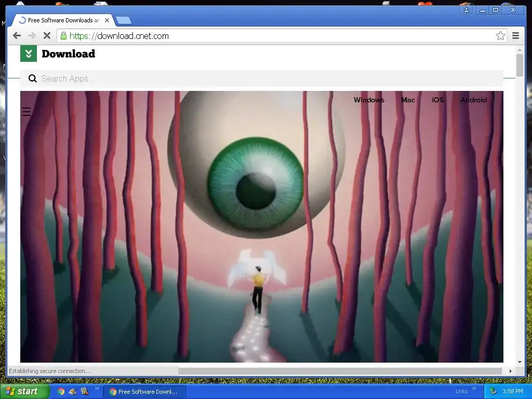Open the Windows Start menu
The height and width of the screenshot is (399, 532).
coord(24,392)
